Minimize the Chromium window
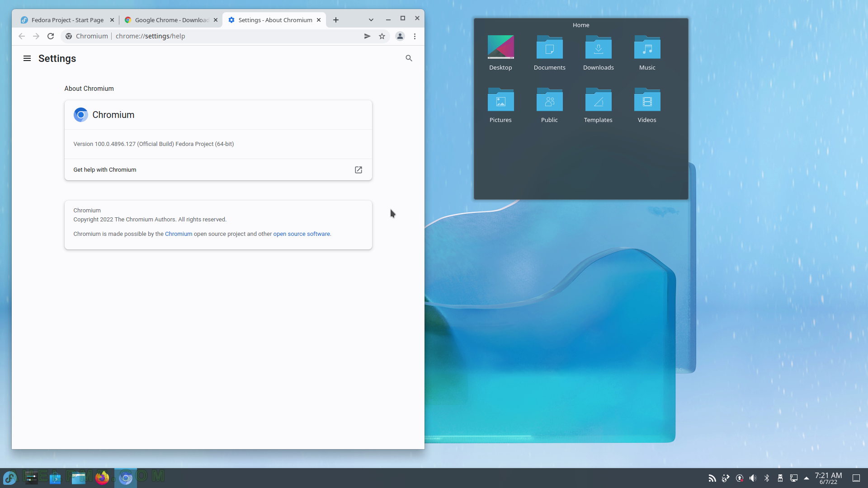 click(388, 19)
